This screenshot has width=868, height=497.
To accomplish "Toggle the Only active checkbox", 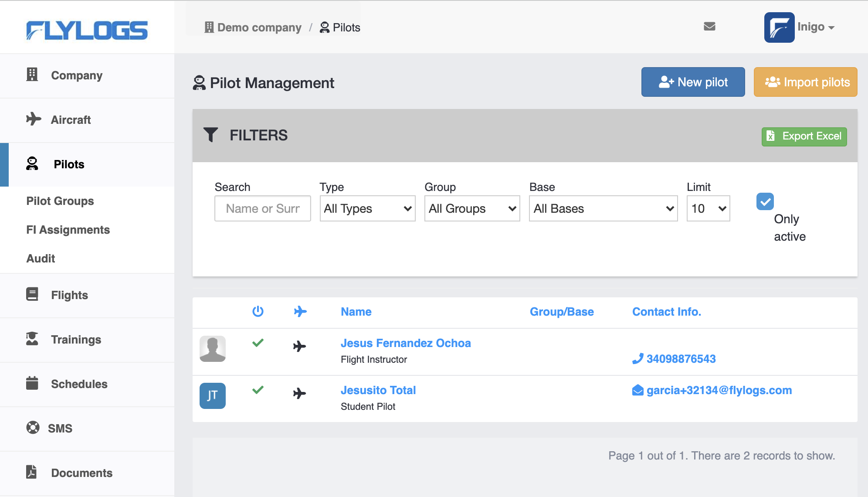I will (765, 201).
